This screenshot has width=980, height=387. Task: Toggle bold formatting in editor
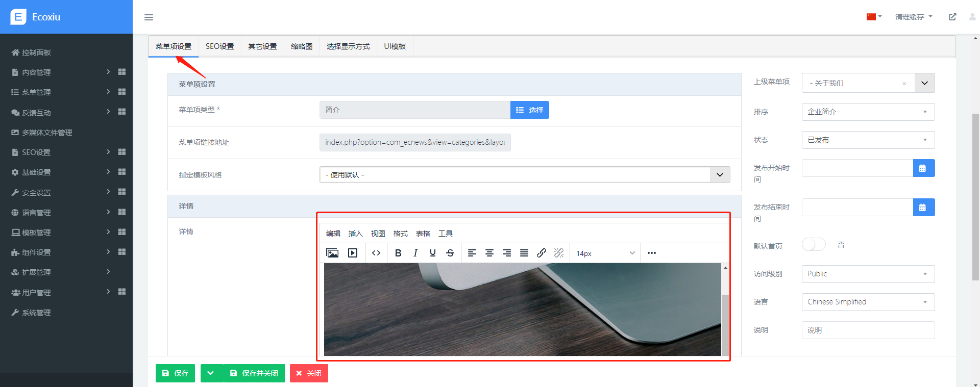click(398, 253)
